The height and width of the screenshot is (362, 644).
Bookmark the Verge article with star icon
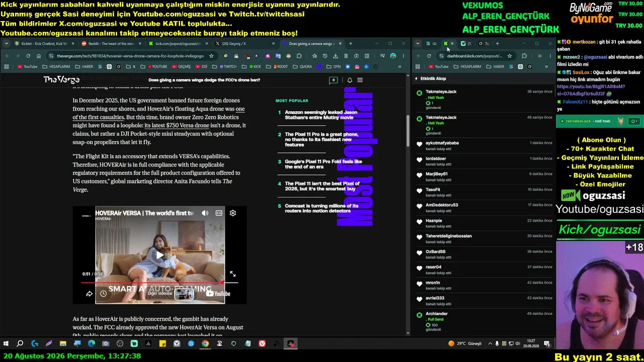[x=211, y=56]
